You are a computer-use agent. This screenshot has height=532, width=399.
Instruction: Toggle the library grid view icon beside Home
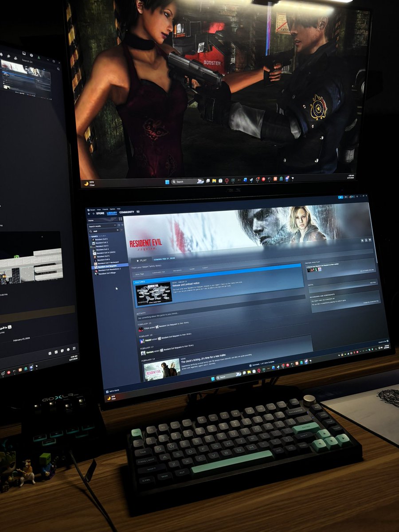[120, 219]
